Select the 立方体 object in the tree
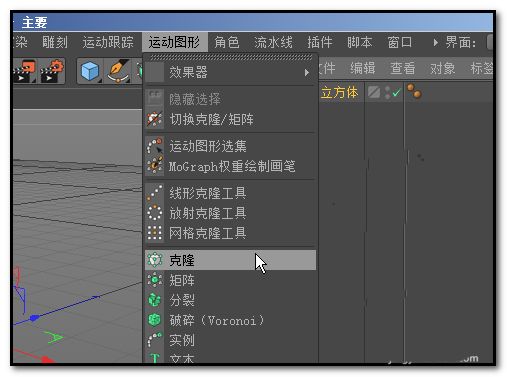 tap(339, 92)
